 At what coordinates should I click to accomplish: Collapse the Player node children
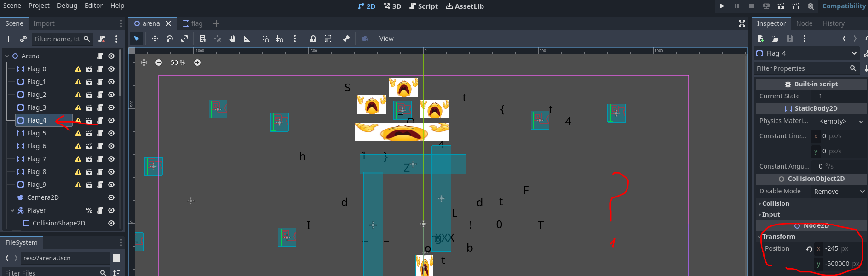coord(12,210)
